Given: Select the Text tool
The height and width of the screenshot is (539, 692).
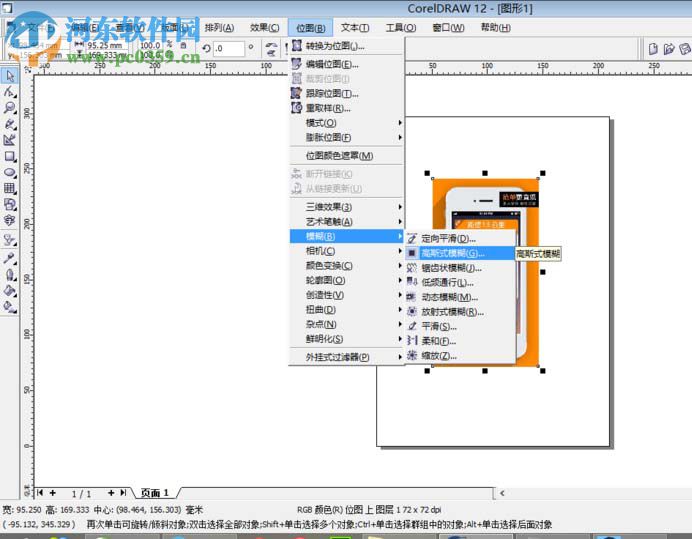Looking at the screenshot, I should 10,220.
